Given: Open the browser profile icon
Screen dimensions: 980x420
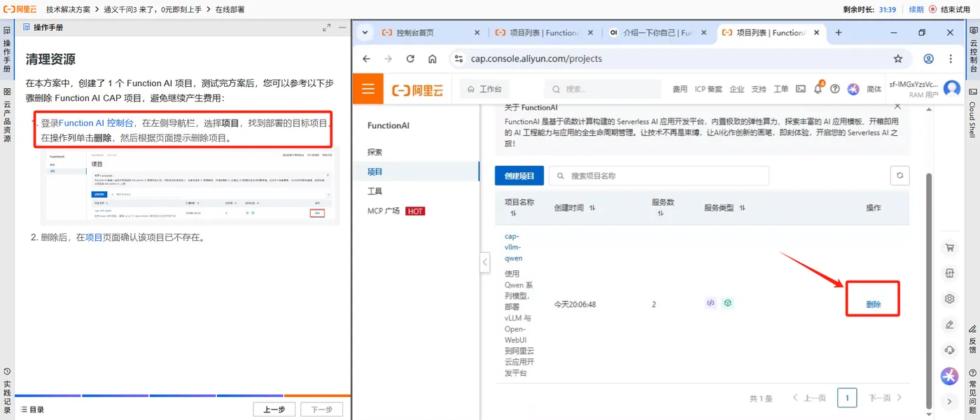Looking at the screenshot, I should [929, 59].
